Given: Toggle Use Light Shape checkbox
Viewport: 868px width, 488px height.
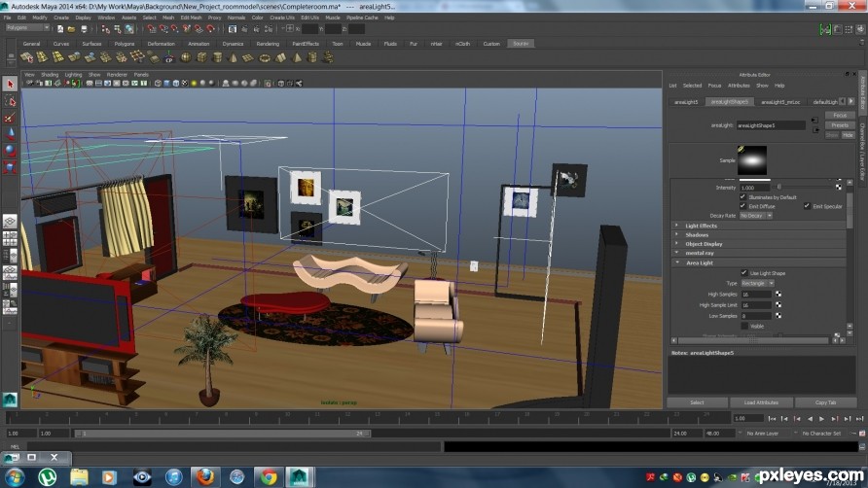Looking at the screenshot, I should pyautogui.click(x=744, y=273).
